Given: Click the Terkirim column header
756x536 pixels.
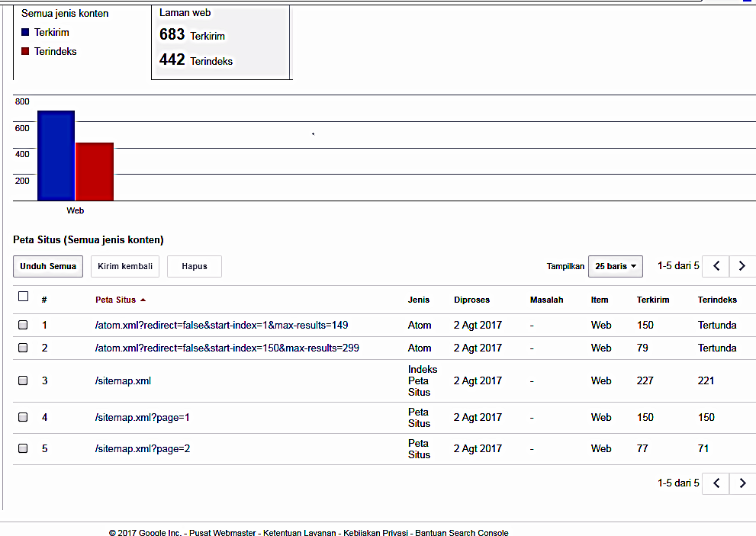Looking at the screenshot, I should [x=653, y=300].
